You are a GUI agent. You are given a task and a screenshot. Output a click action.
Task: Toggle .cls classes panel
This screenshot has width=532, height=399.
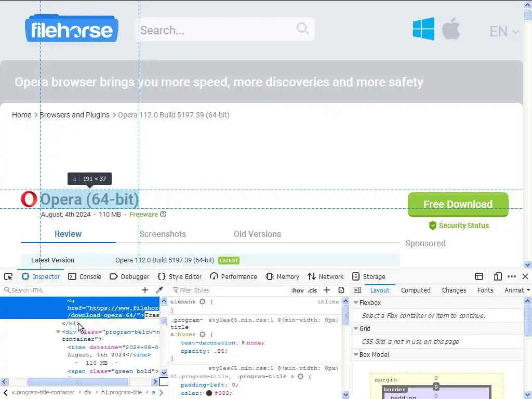(312, 290)
